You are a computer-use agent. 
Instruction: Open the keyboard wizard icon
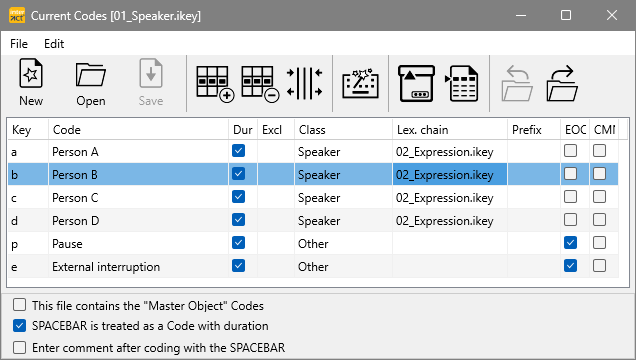click(x=360, y=84)
